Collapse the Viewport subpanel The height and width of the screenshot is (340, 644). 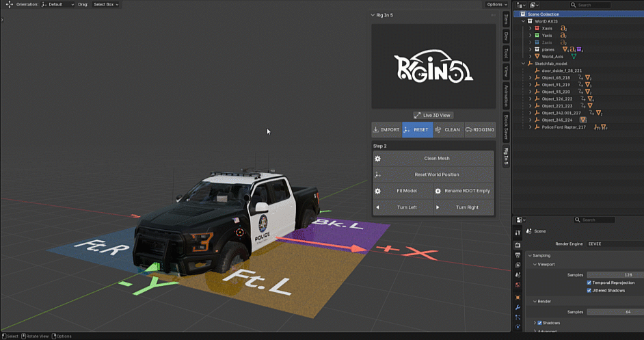click(x=535, y=265)
